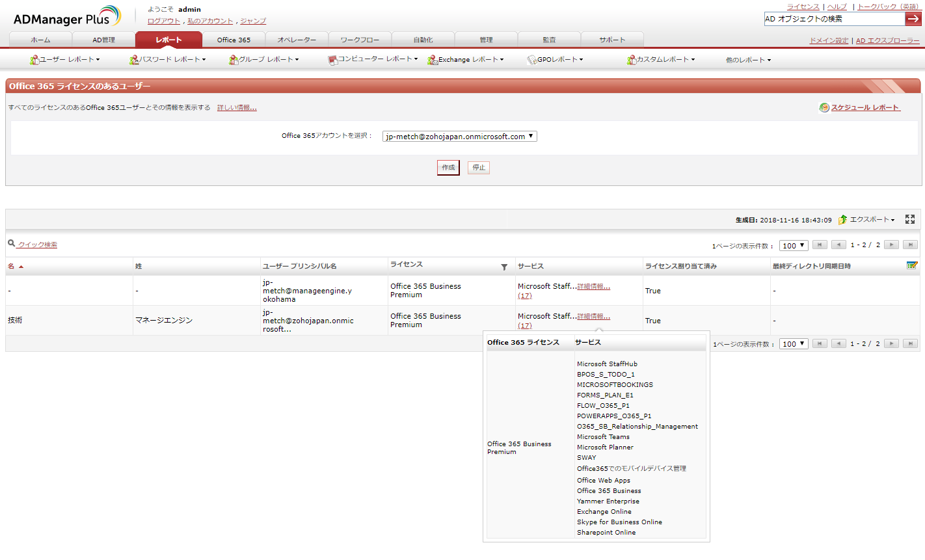Image resolution: width=925 pixels, height=560 pixels.
Task: Open the ユーザー レポート menu
Action: 66,60
